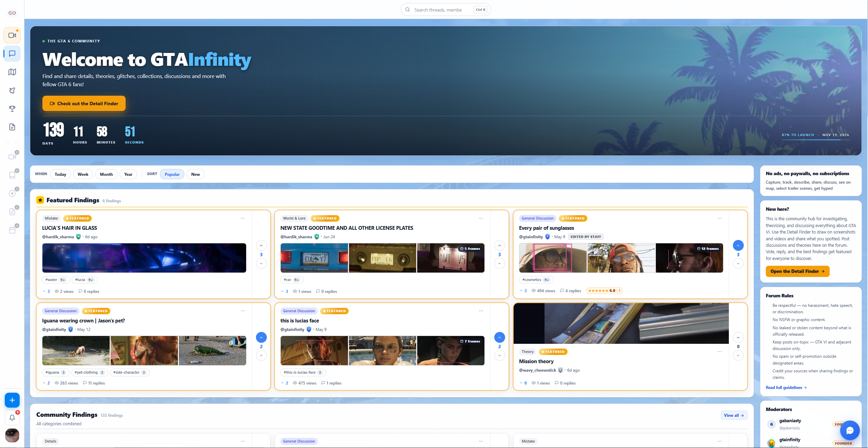Click the locked document sidebar icon

pos(12,211)
